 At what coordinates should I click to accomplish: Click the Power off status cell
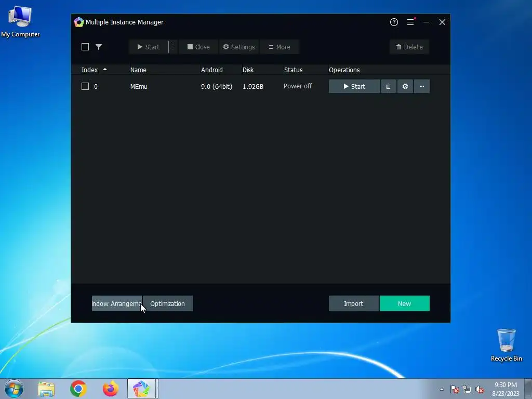coord(298,86)
